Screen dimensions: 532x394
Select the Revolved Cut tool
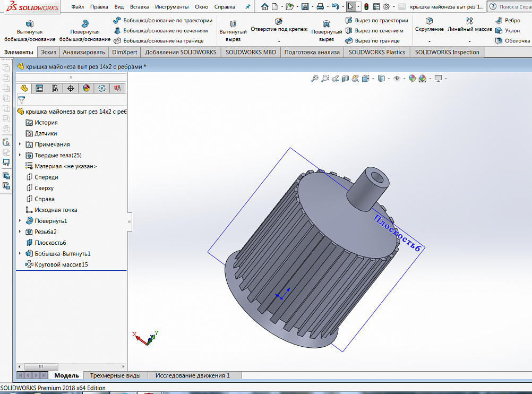(327, 24)
